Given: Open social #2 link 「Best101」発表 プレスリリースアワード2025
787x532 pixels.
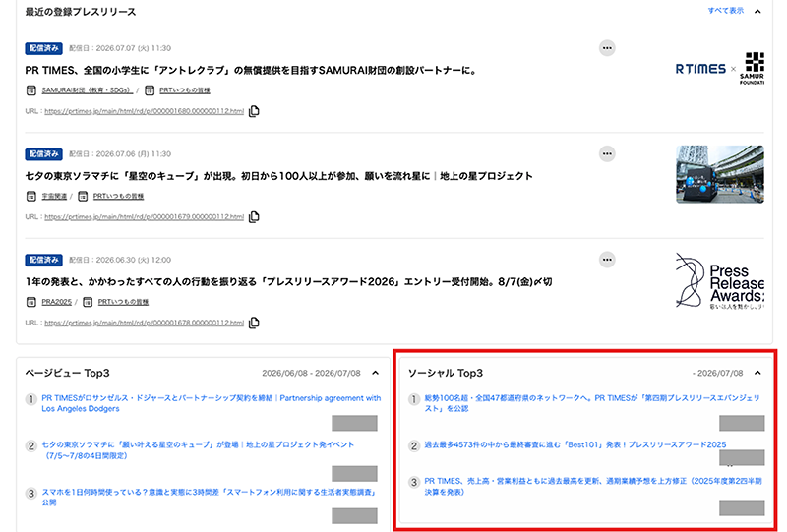Looking at the screenshot, I should 575,444.
